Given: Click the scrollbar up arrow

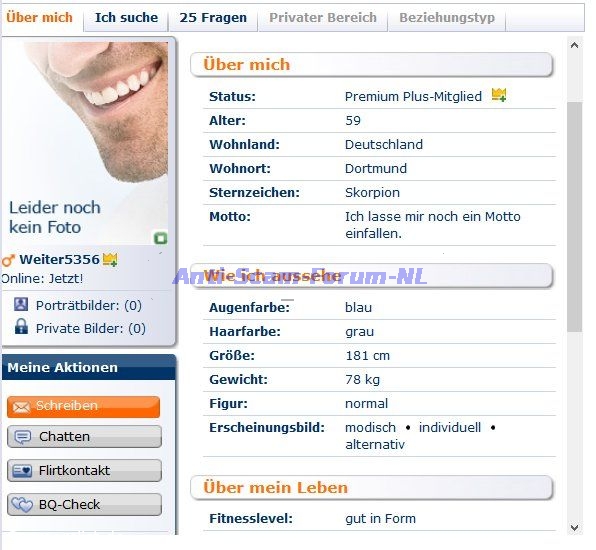Looking at the screenshot, I should point(574,45).
